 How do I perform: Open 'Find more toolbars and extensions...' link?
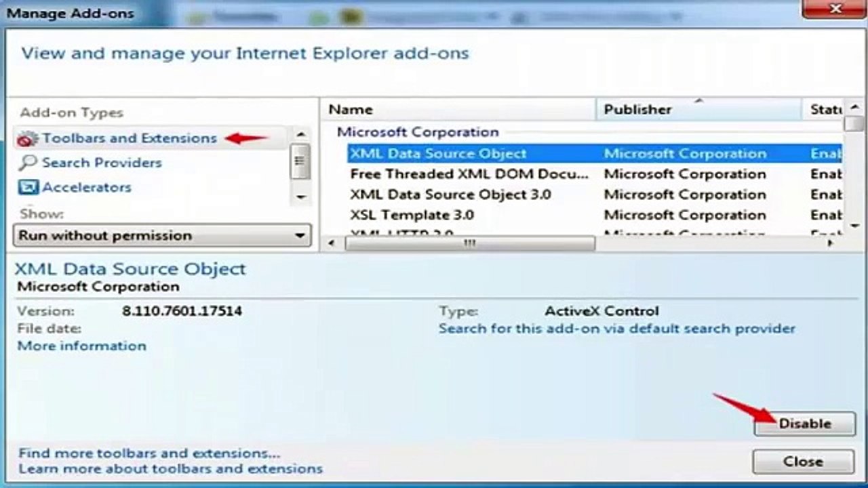point(149,453)
